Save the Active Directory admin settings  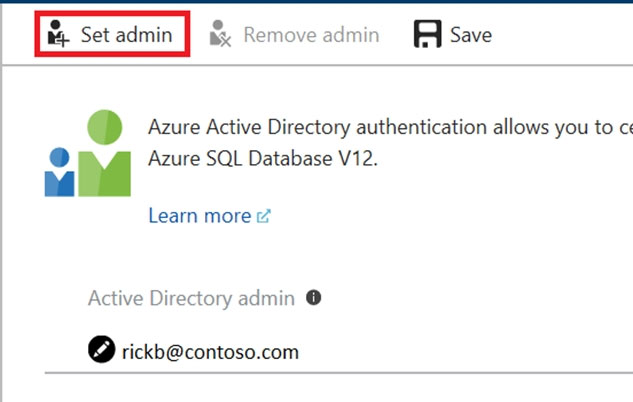(453, 34)
